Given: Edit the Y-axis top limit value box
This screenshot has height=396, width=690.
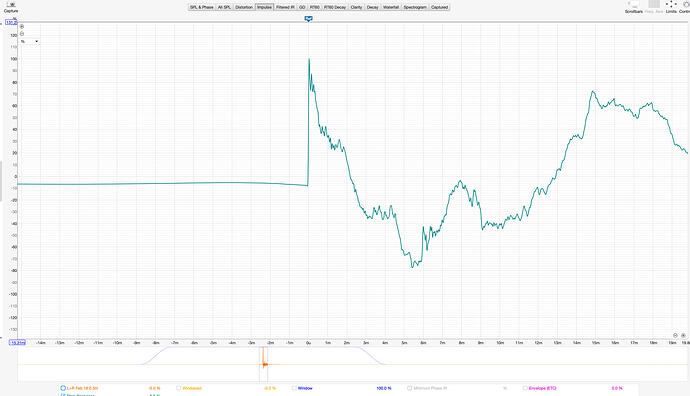Looking at the screenshot, I should click(11, 22).
